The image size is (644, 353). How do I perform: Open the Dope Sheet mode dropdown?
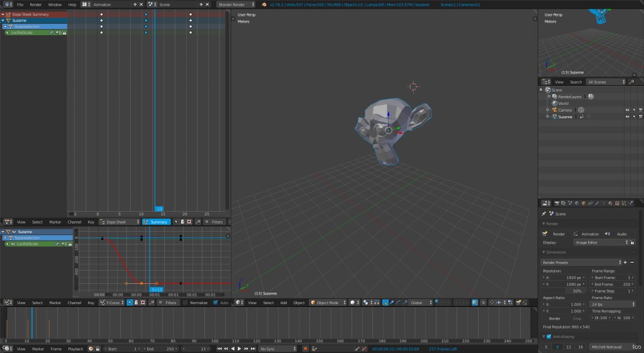coord(119,222)
